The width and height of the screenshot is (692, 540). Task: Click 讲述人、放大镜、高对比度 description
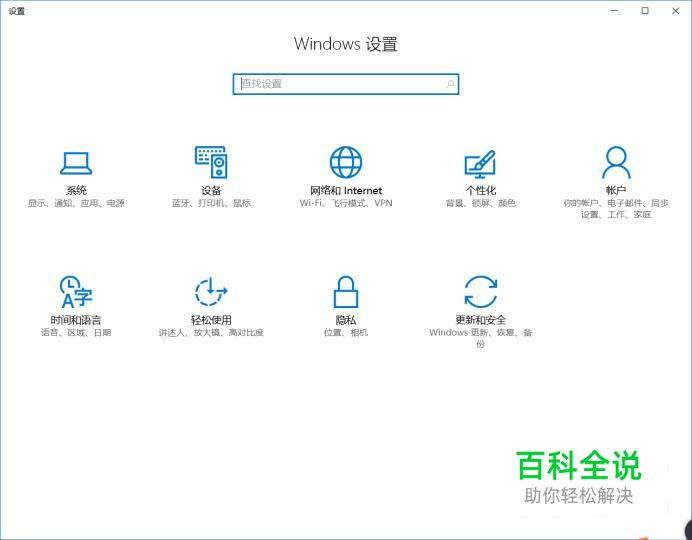211,333
